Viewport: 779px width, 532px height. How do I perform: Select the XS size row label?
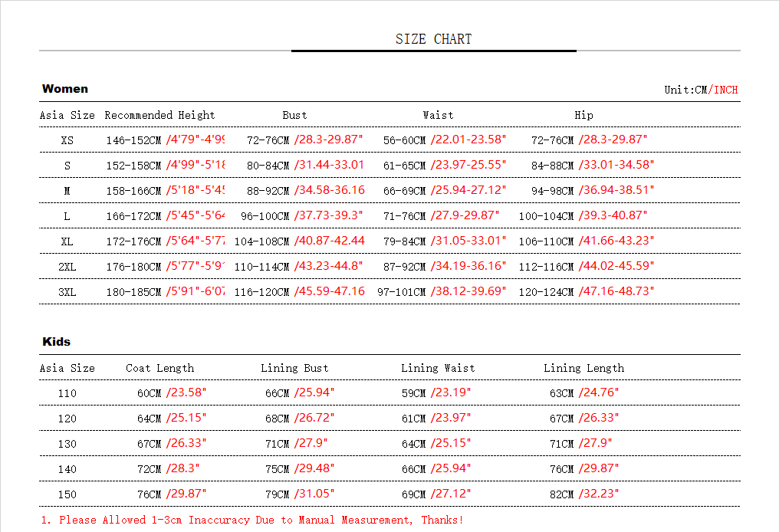pyautogui.click(x=67, y=140)
